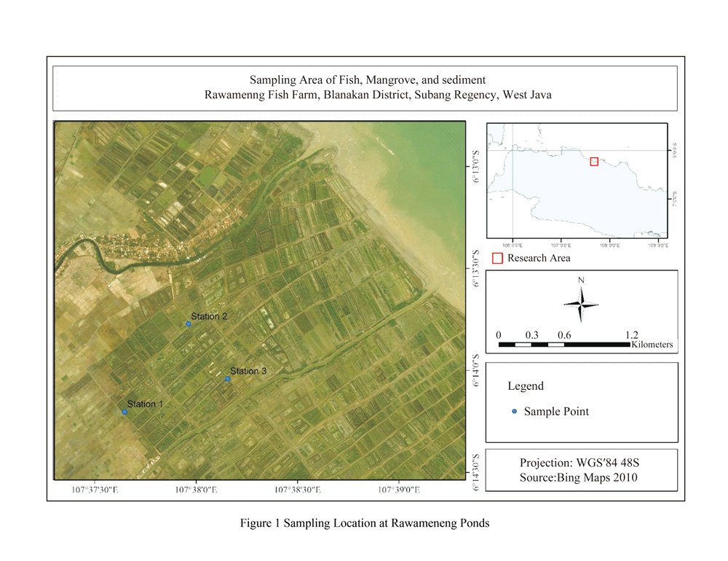Click the Station 1 blue sample marker
The width and height of the screenshot is (728, 561).
click(124, 412)
